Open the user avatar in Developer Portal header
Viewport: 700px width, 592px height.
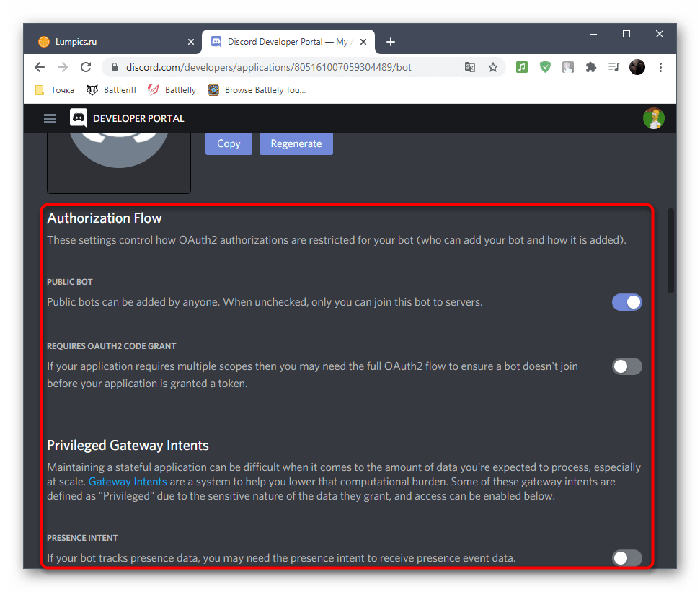653,118
